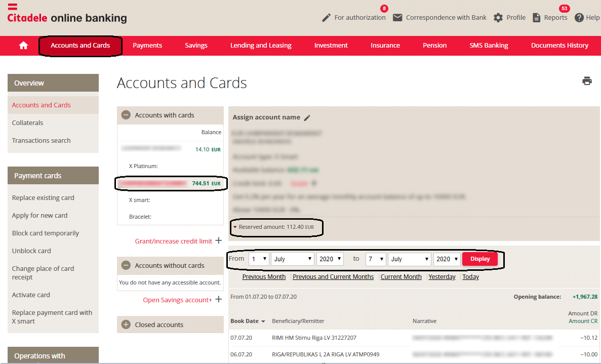Expand the Reserved amount details
Screen dimensions: 601x364
(x=235, y=227)
